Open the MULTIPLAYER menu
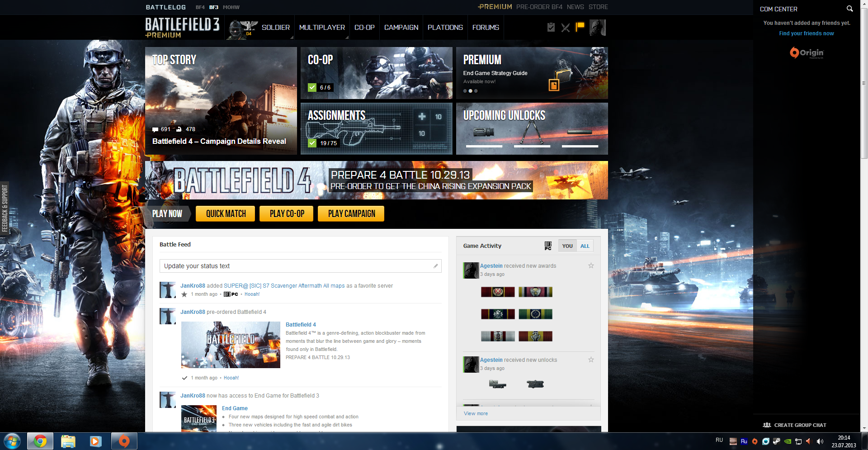 click(322, 28)
